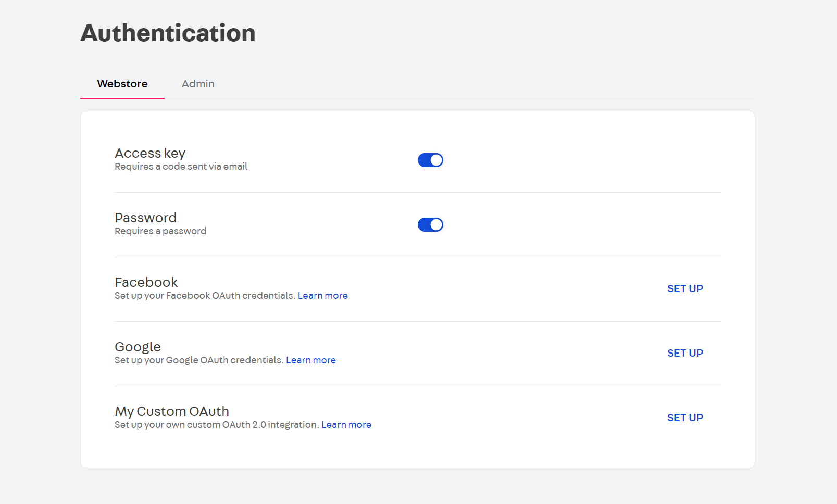Switch to the Admin tab
Screen dimensions: 837x504
(x=198, y=84)
